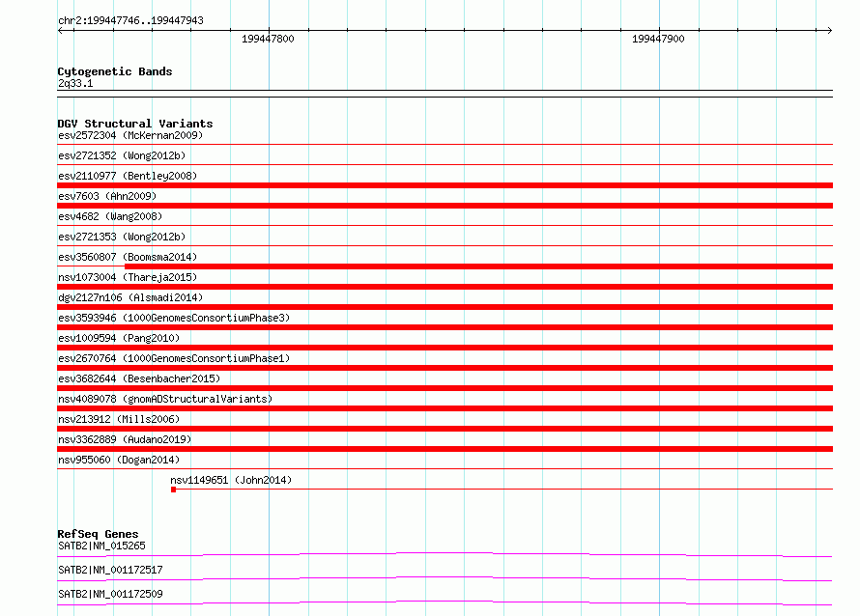Open variant esv3682644 (Besenbacher2015)
This screenshot has height=616, width=860.
(x=139, y=378)
